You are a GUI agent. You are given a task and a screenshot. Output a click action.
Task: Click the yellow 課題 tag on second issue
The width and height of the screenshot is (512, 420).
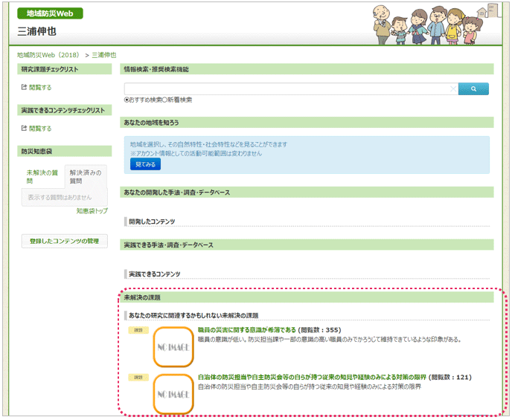(139, 377)
